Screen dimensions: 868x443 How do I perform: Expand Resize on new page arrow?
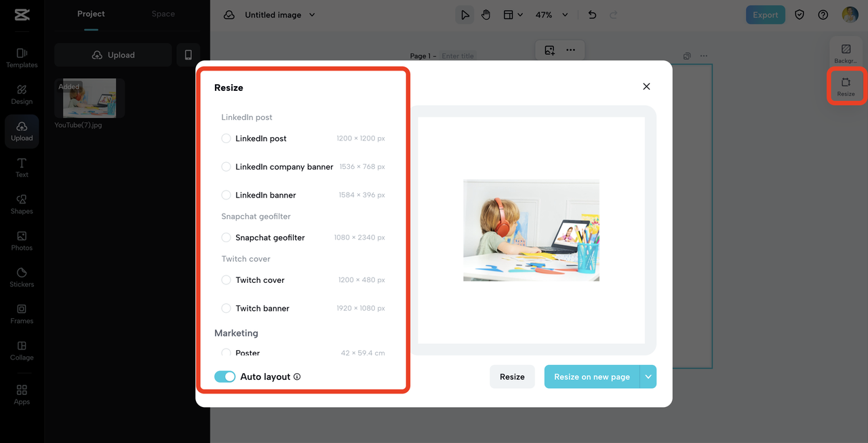(648, 377)
